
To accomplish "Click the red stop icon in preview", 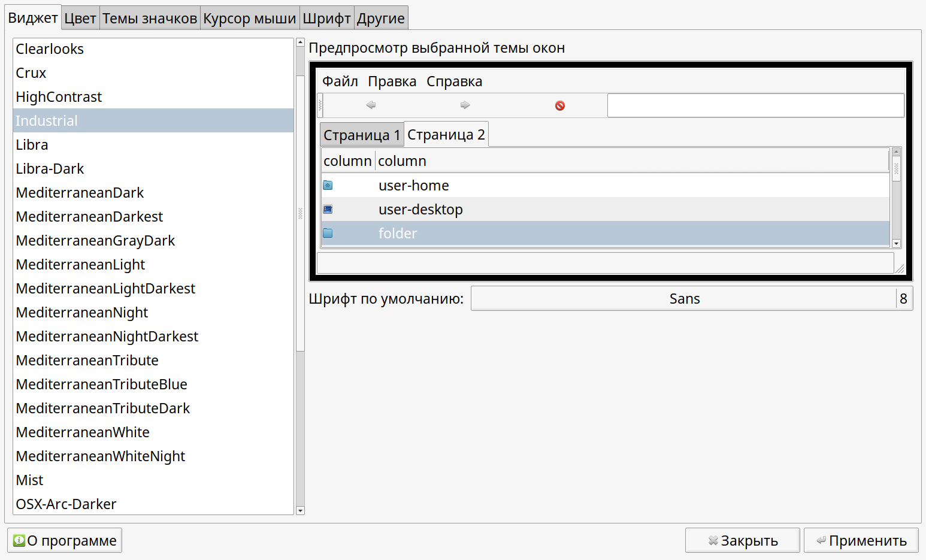I will (x=560, y=106).
